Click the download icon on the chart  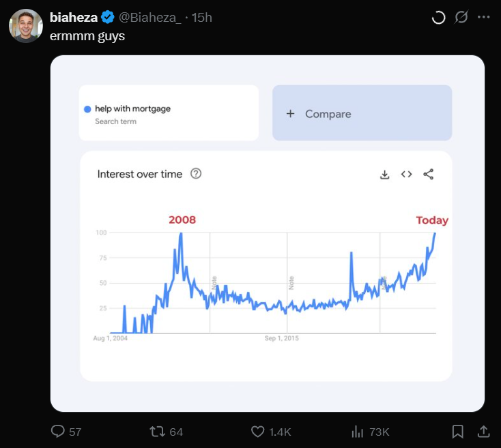point(385,175)
